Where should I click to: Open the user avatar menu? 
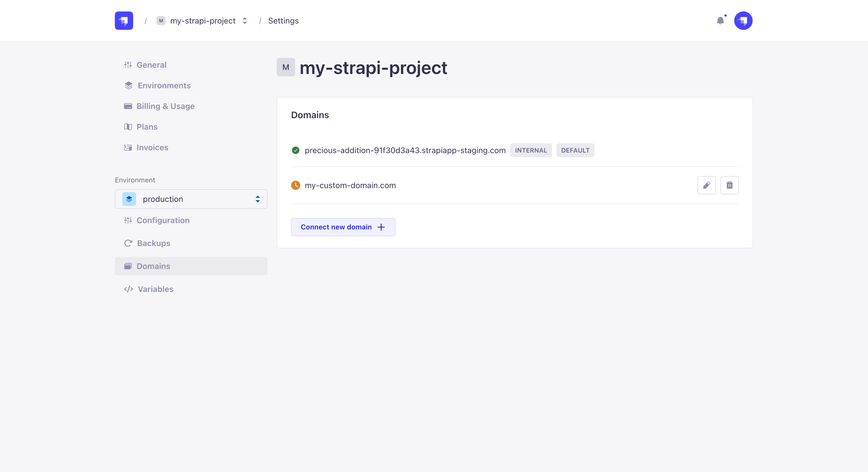pyautogui.click(x=743, y=21)
